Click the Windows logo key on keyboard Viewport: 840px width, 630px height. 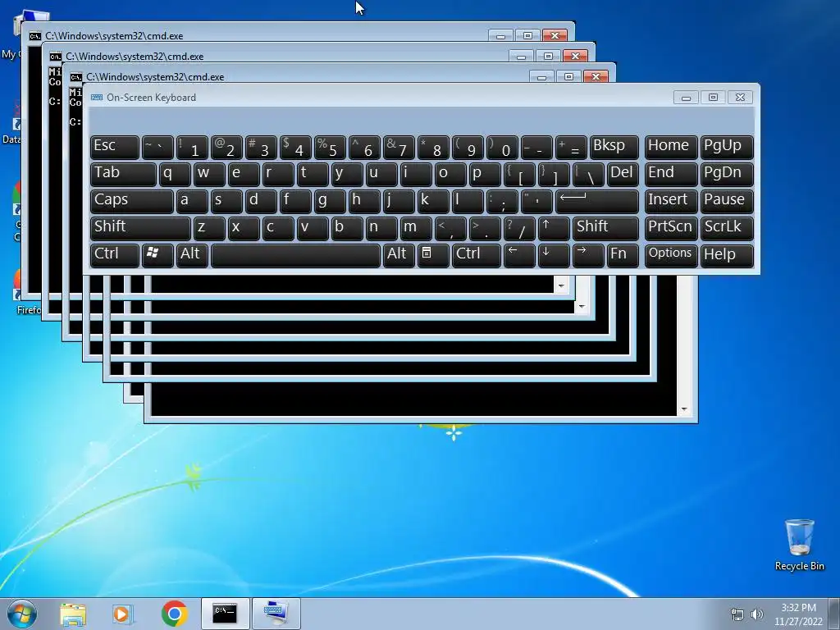click(157, 255)
